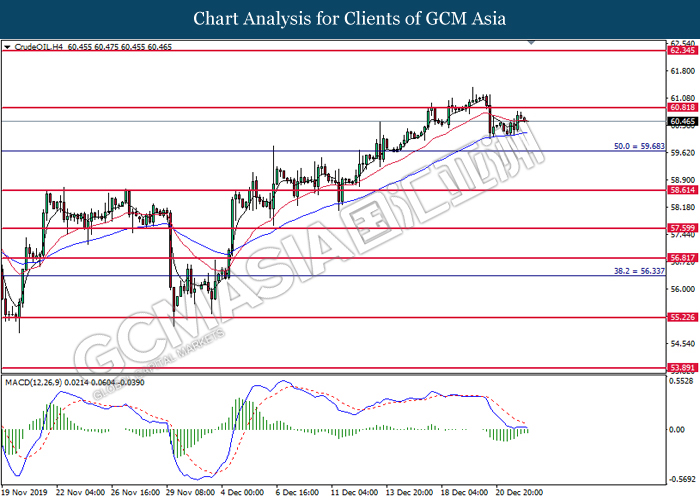Viewport: 700px width, 500px height.
Task: Click the current price tag 60.465
Action: pos(682,121)
